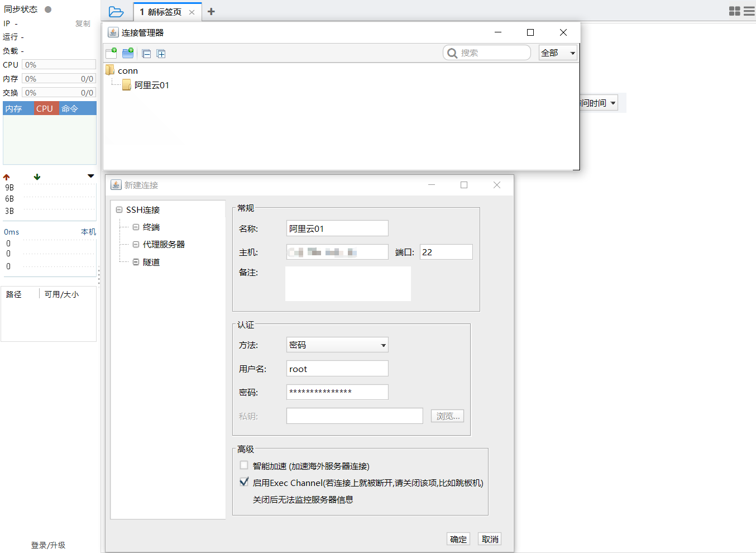The width and height of the screenshot is (756, 553).
Task: Disable 启用Exec Channel checkbox
Action: [244, 482]
